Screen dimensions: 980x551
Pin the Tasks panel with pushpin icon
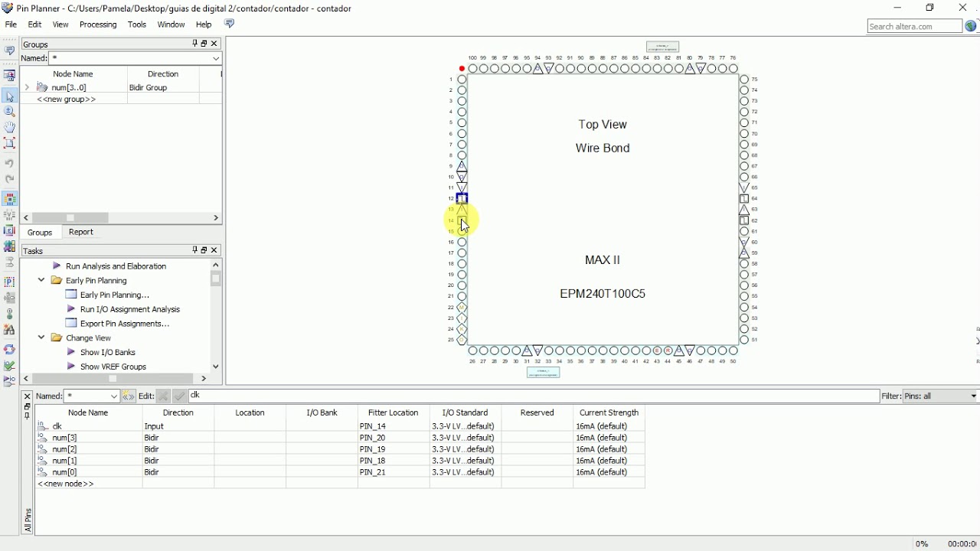[x=194, y=250]
